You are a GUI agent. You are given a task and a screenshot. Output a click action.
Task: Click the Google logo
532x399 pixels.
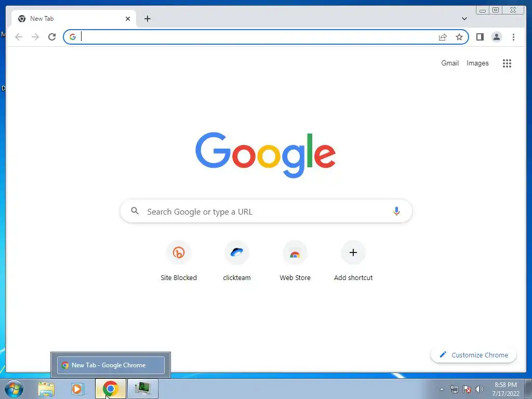[x=265, y=155]
